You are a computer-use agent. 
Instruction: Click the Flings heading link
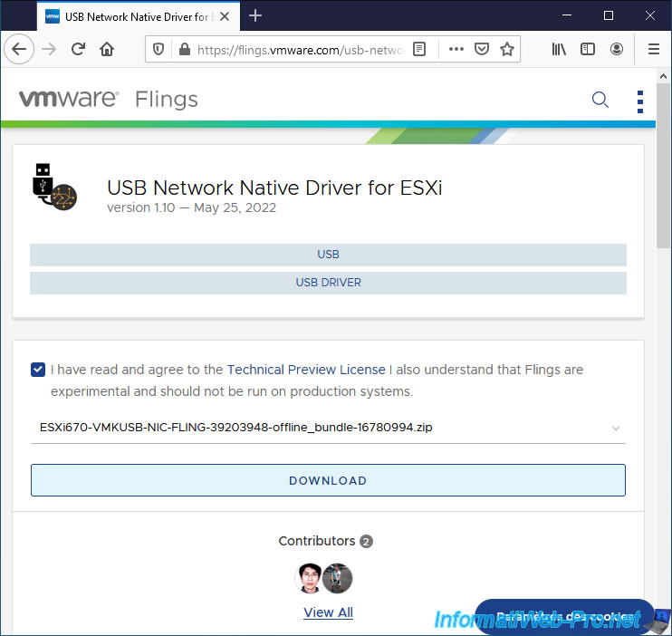(x=167, y=100)
